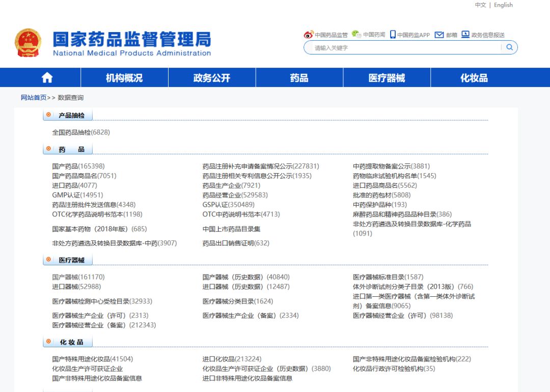Open the WeChat 中国药闻 icon link
This screenshot has width=550, height=392.
click(356, 34)
